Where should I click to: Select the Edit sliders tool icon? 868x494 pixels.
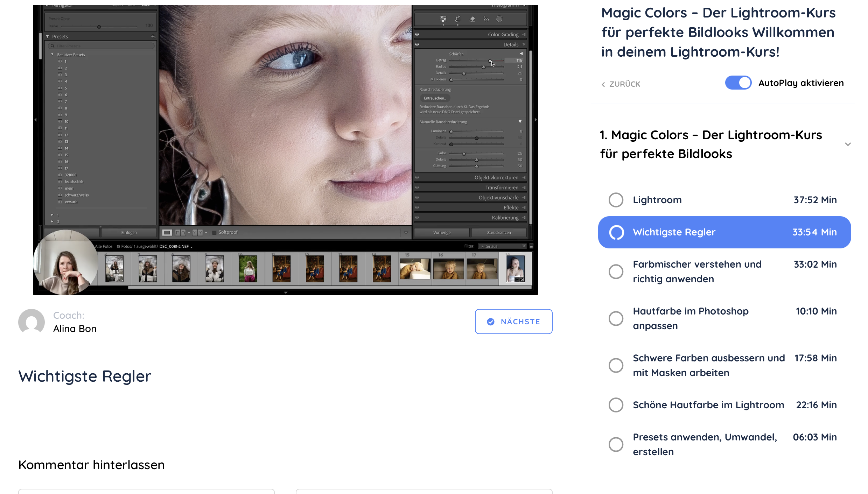tap(443, 19)
